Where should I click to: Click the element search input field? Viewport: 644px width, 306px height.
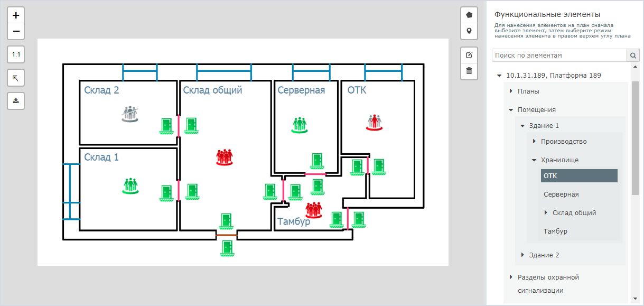coord(559,55)
